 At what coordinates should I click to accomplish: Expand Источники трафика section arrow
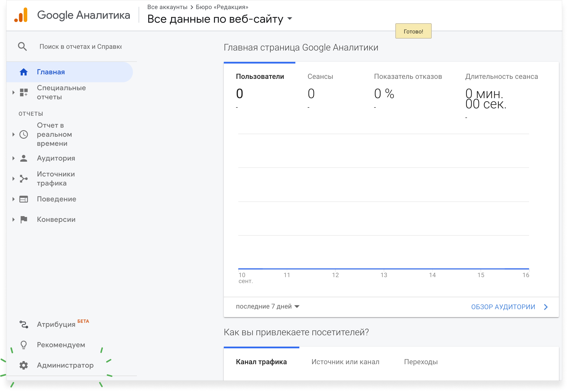click(x=13, y=179)
